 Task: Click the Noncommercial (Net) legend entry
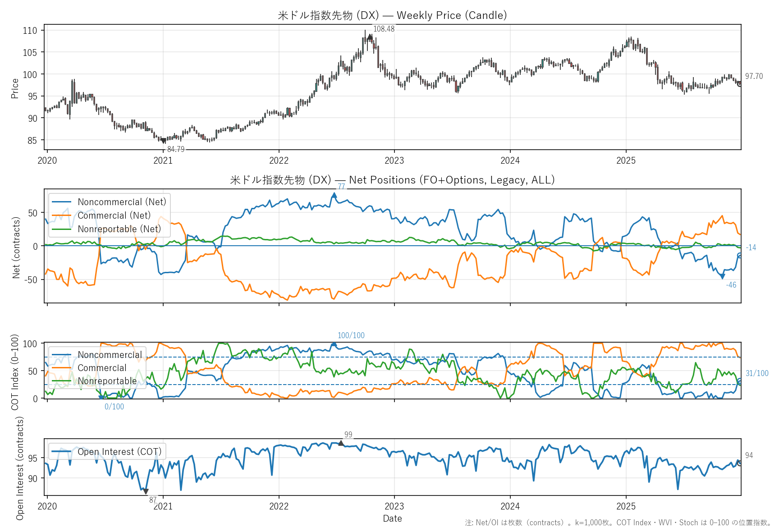122,202
